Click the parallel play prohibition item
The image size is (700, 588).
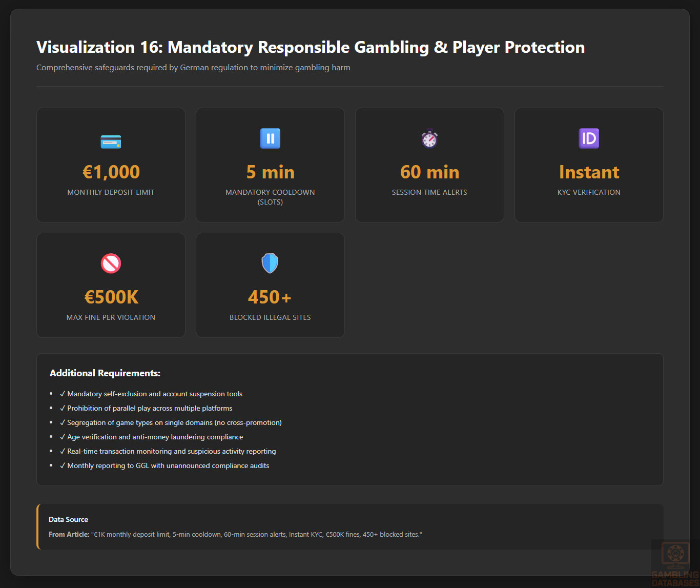[150, 408]
